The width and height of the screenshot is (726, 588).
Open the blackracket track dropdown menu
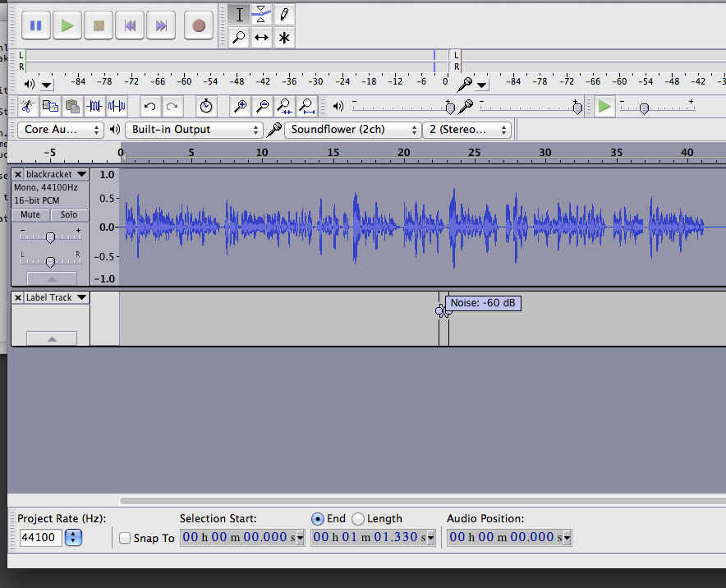[81, 174]
